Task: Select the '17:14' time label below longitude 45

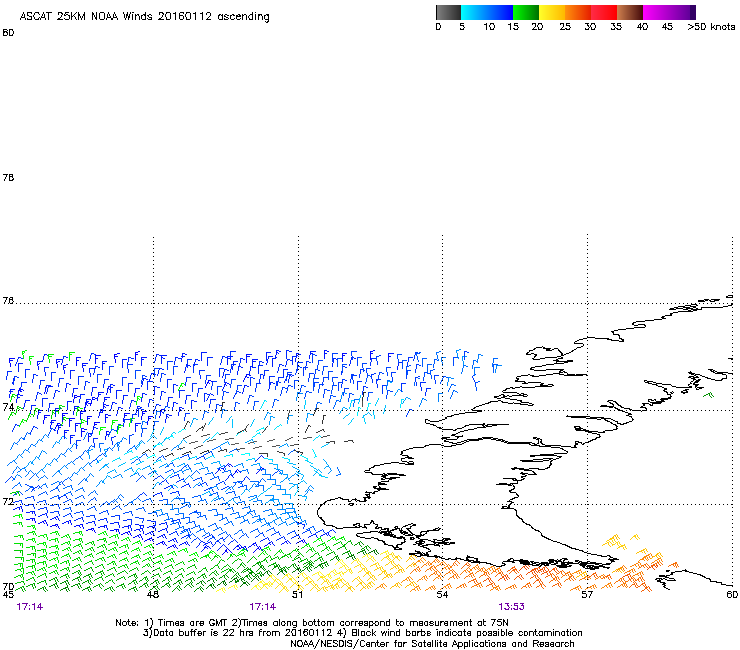Action: (x=30, y=607)
